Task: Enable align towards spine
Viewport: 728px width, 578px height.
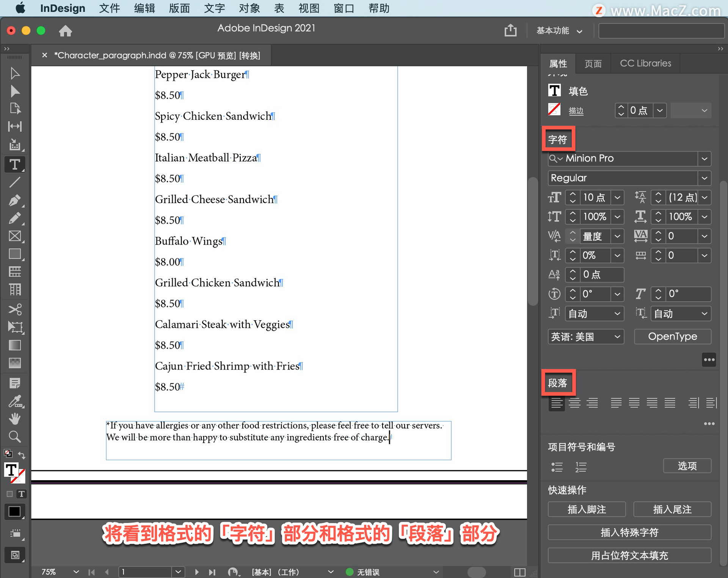Action: (693, 403)
